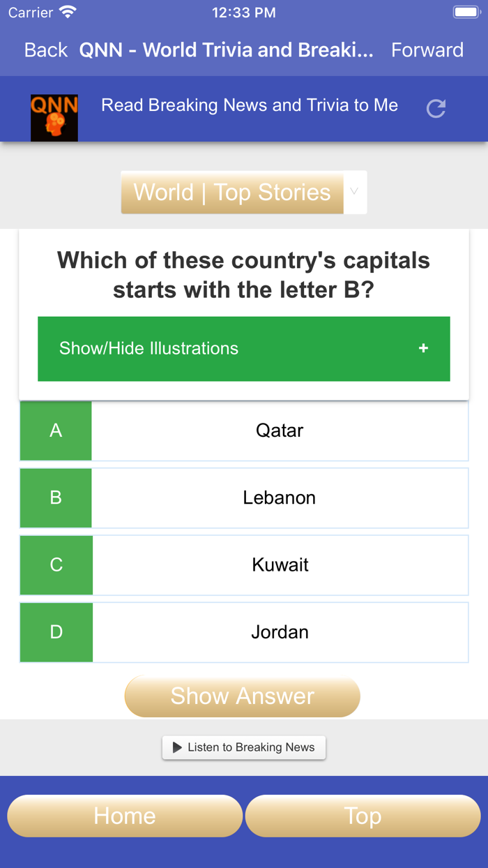The image size is (488, 868).
Task: Tap the green A answer marker
Action: tap(56, 431)
